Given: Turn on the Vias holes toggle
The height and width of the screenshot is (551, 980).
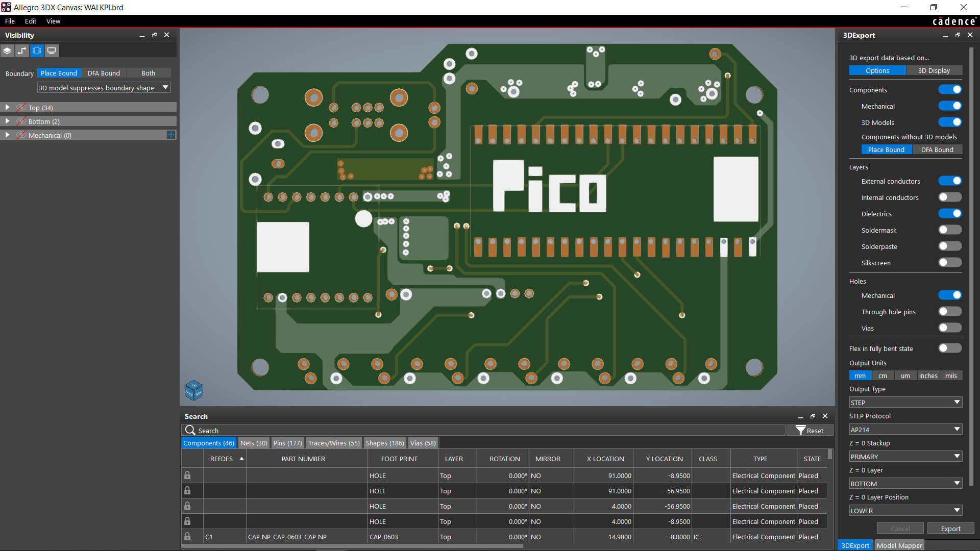Looking at the screenshot, I should click(x=949, y=328).
